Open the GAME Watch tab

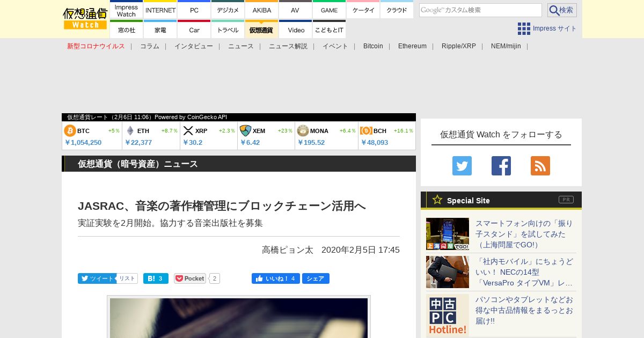pyautogui.click(x=329, y=10)
